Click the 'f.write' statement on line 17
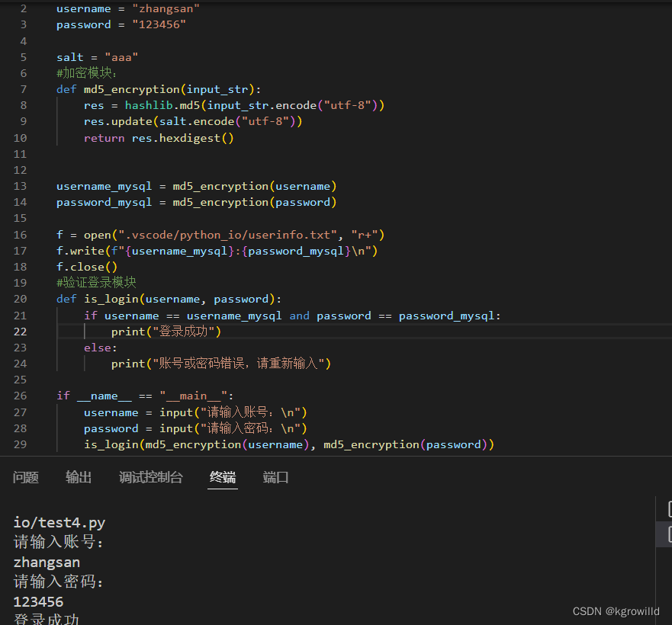Screen dimensions: 672x625 click(217, 251)
